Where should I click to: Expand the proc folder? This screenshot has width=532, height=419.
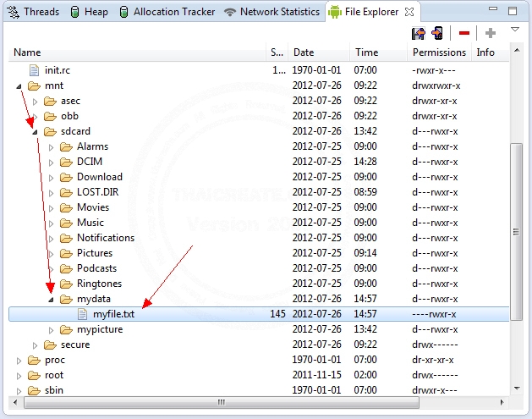(x=19, y=361)
